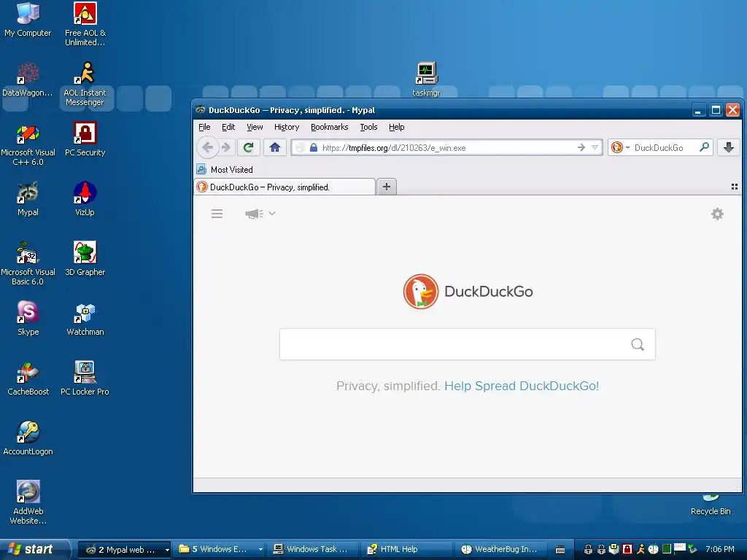The width and height of the screenshot is (747, 560).
Task: Open the Edit menu
Action: (228, 127)
